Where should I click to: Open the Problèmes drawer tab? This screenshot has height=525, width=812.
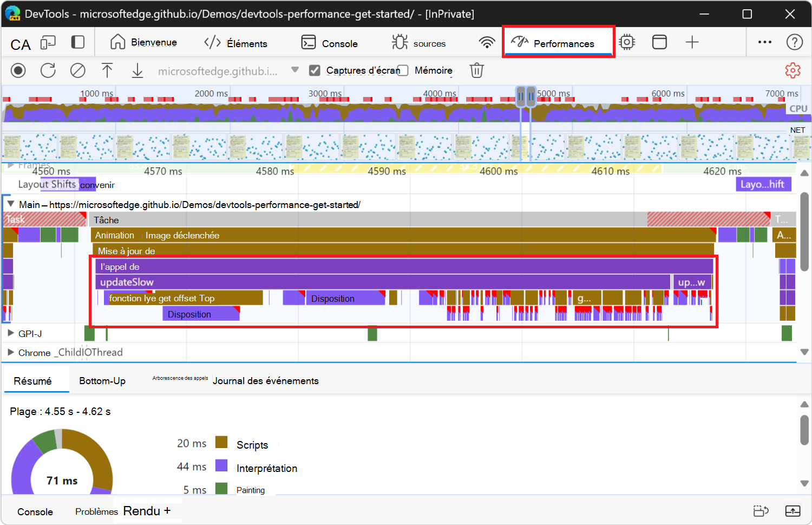96,512
